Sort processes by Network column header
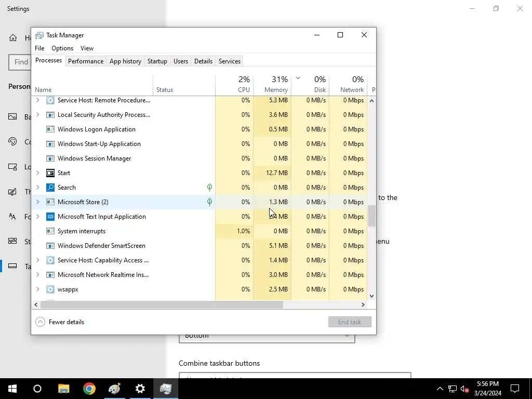The height and width of the screenshot is (399, 532). tap(348, 84)
